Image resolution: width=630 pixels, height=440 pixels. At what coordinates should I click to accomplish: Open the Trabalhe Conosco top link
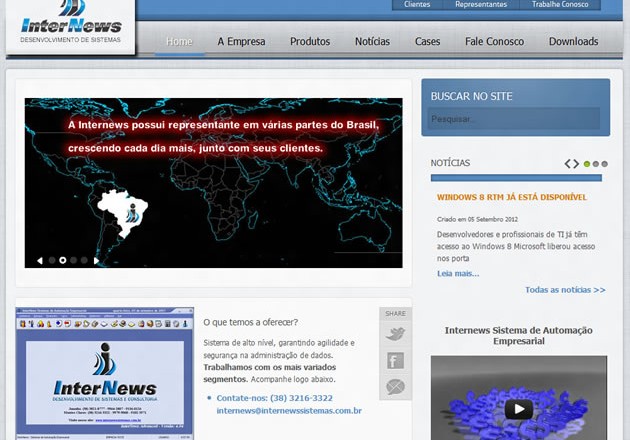coord(560,5)
